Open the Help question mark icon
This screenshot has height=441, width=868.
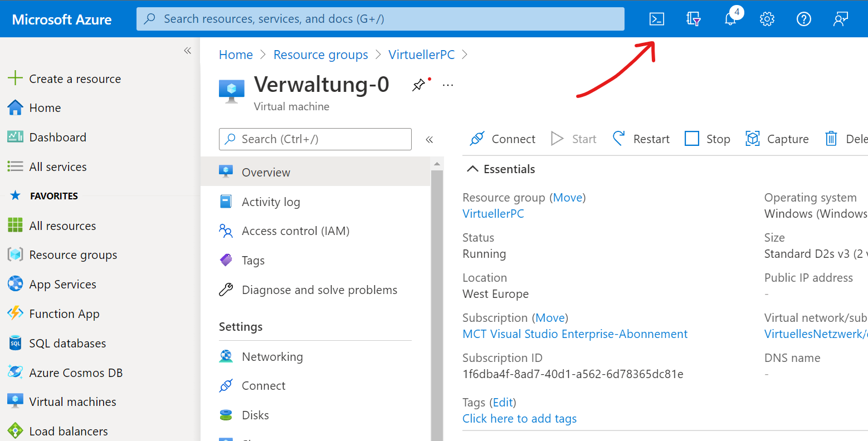(804, 19)
